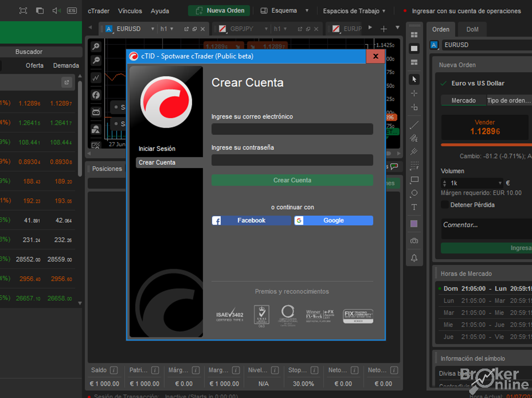Select the crosshair cursor tool
532x398 pixels.
(x=414, y=93)
